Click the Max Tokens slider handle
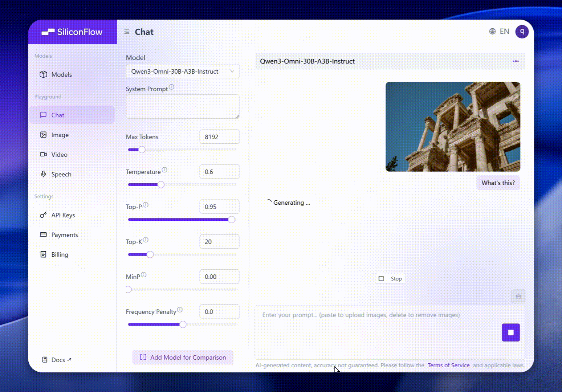This screenshot has width=562, height=392. [x=142, y=150]
